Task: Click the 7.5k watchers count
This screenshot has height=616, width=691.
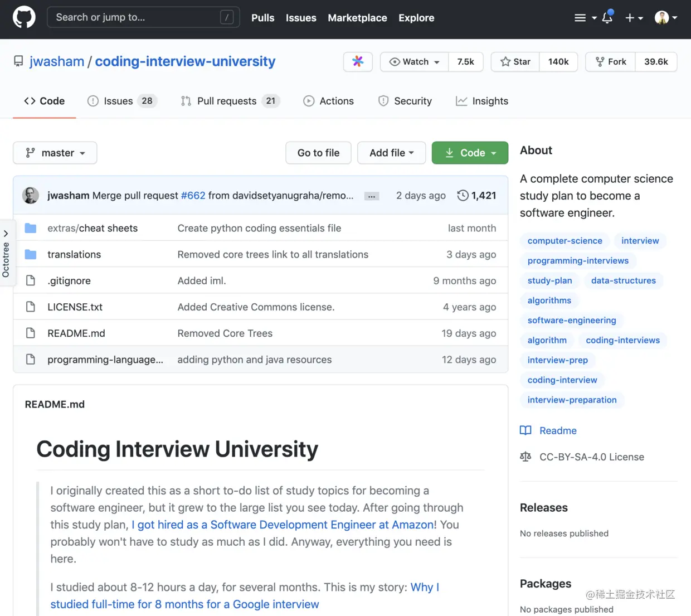Action: pos(466,61)
